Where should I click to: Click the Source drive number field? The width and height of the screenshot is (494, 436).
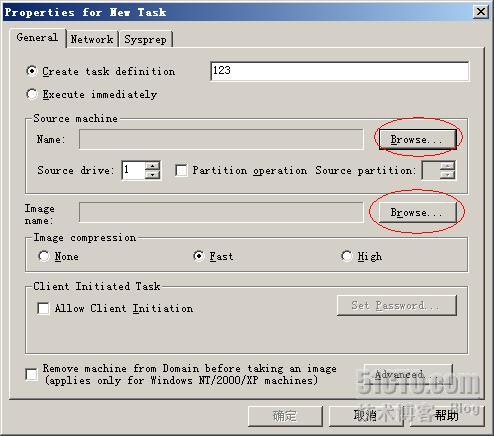134,170
